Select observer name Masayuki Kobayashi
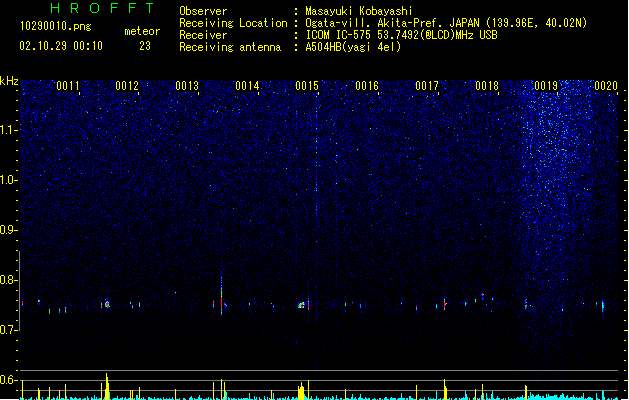Screen dimensions: 629x400 coord(358,11)
